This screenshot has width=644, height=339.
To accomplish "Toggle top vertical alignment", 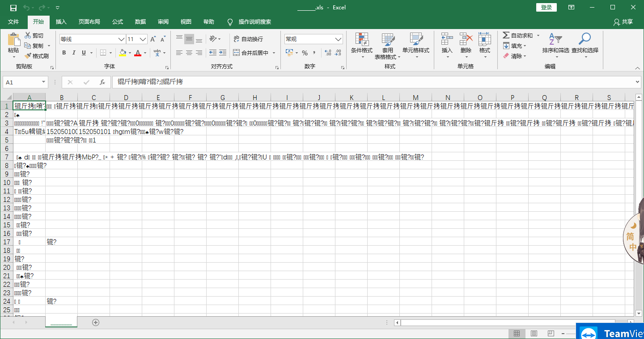I will tap(179, 39).
